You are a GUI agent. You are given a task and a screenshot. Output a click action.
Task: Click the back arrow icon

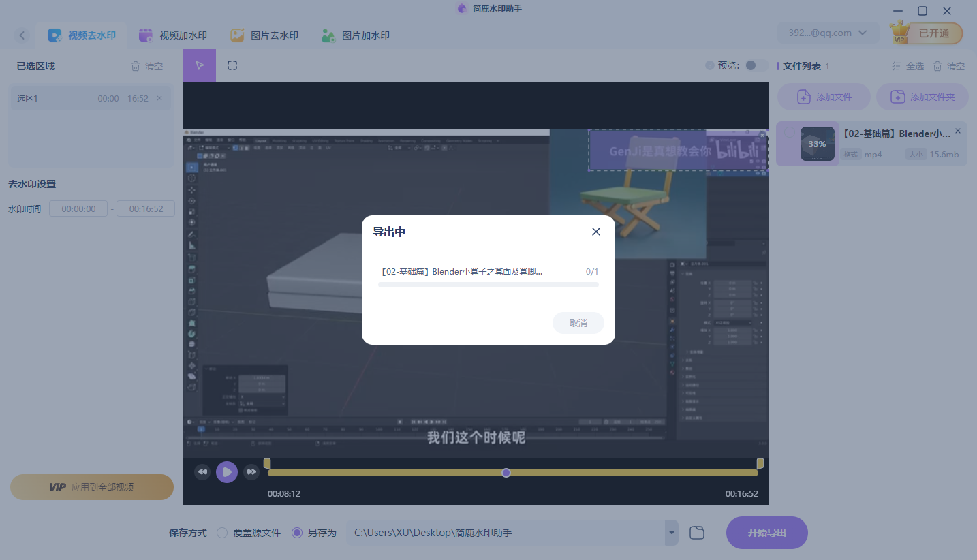click(x=22, y=35)
